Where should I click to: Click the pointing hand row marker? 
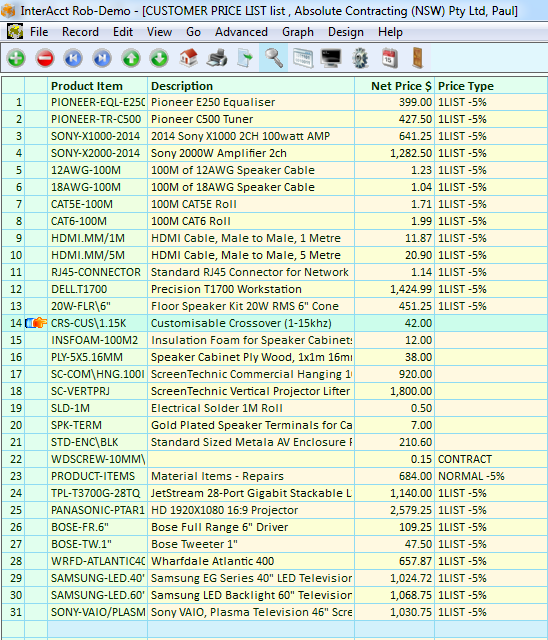36,323
